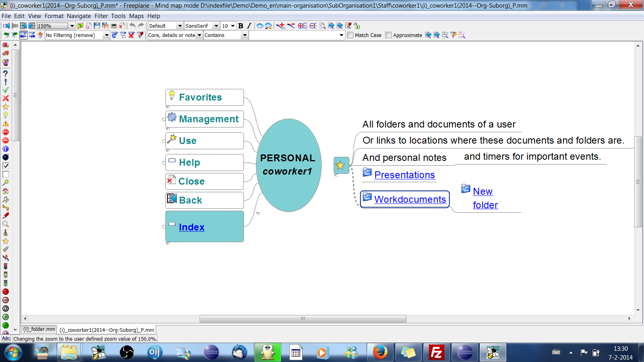Launch Firefox from the taskbar

pyautogui.click(x=380, y=352)
